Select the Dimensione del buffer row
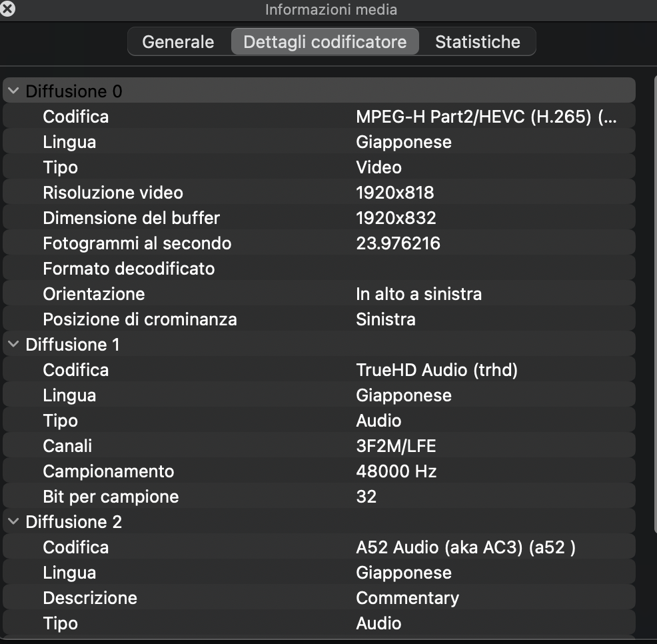This screenshot has width=657, height=644. pos(319,218)
